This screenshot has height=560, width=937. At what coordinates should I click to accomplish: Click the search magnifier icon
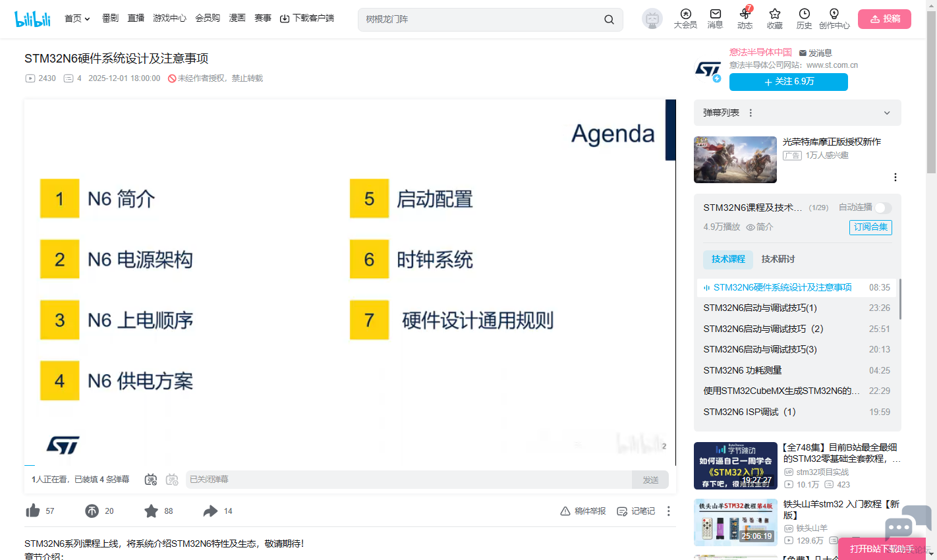coord(609,20)
